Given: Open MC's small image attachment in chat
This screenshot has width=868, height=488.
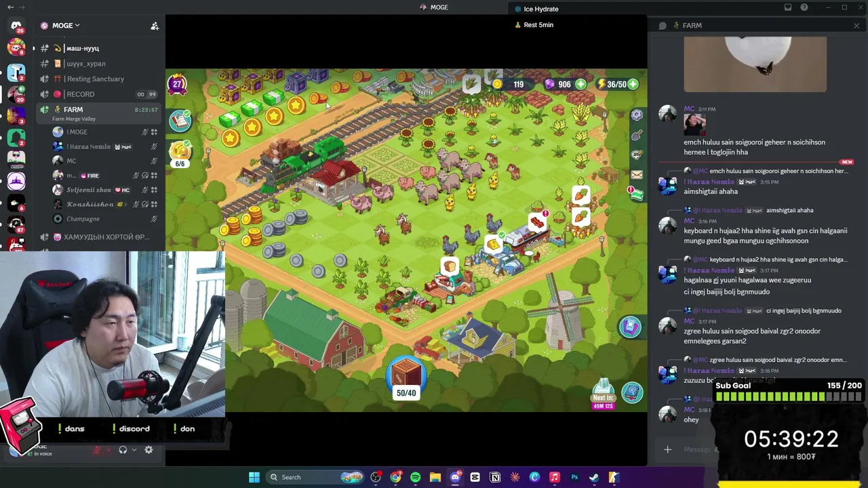Looking at the screenshot, I should tap(694, 125).
